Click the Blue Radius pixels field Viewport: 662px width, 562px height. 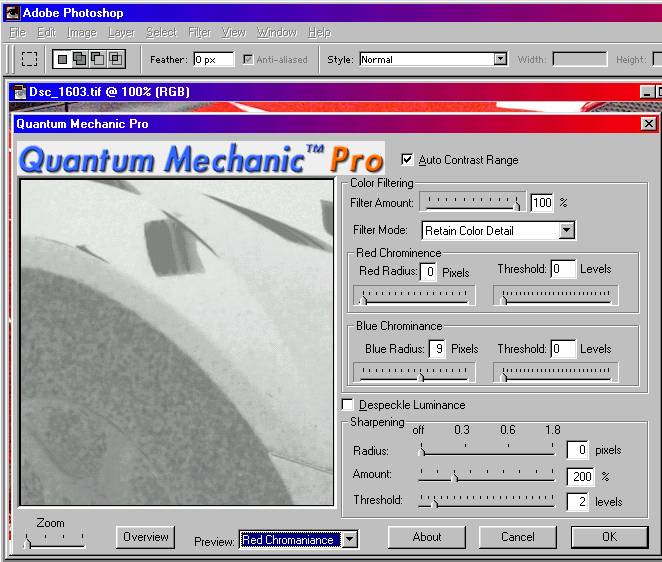pyautogui.click(x=437, y=349)
